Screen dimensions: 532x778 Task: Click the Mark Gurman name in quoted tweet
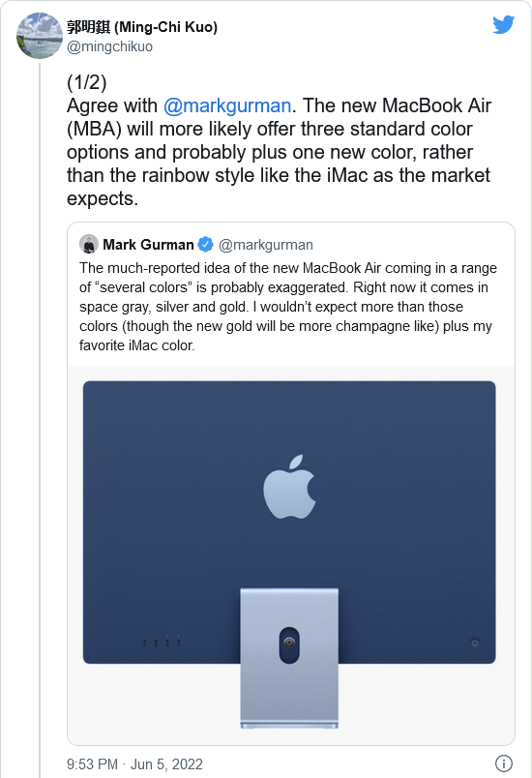[x=148, y=245]
